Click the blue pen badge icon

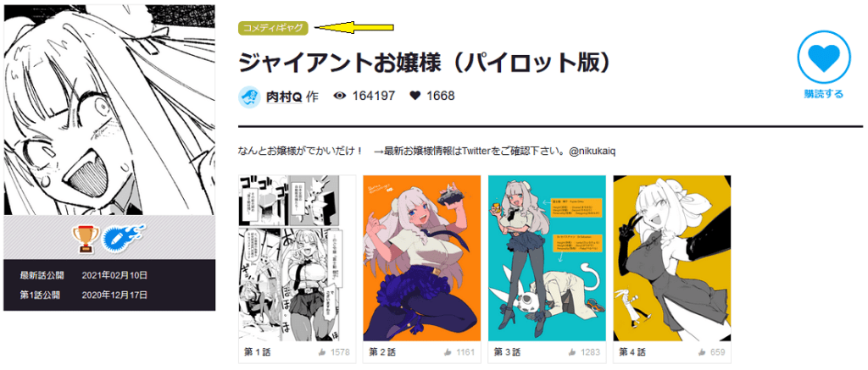[123, 237]
